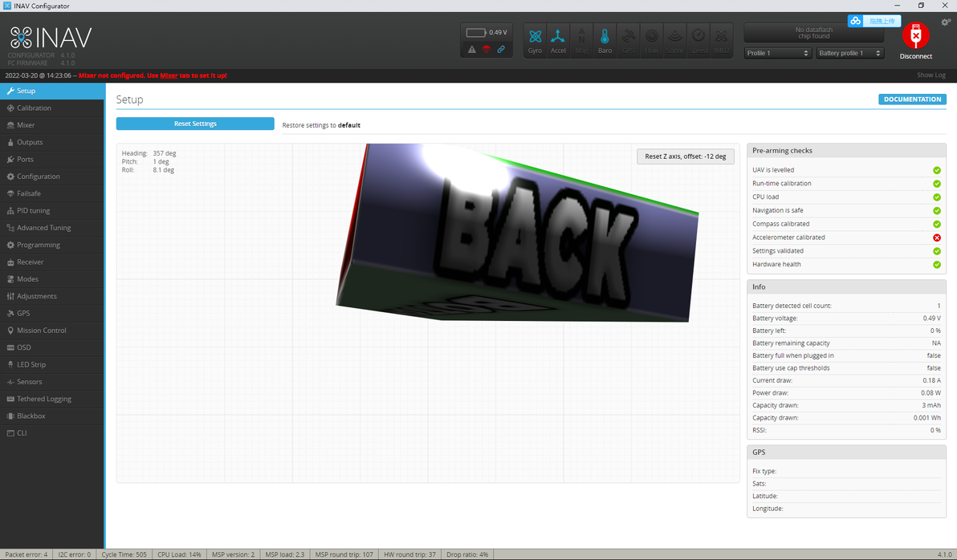The height and width of the screenshot is (560, 957).
Task: Open the settings gear icon
Action: (946, 22)
